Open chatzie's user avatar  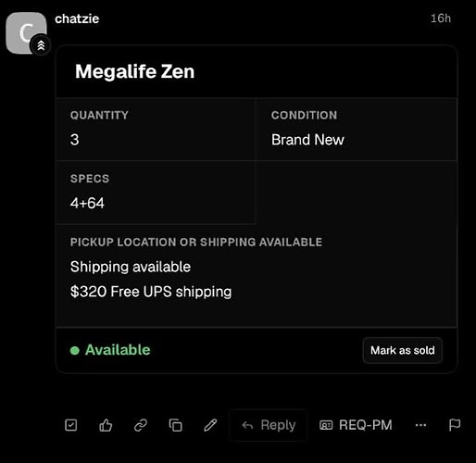coord(26,33)
